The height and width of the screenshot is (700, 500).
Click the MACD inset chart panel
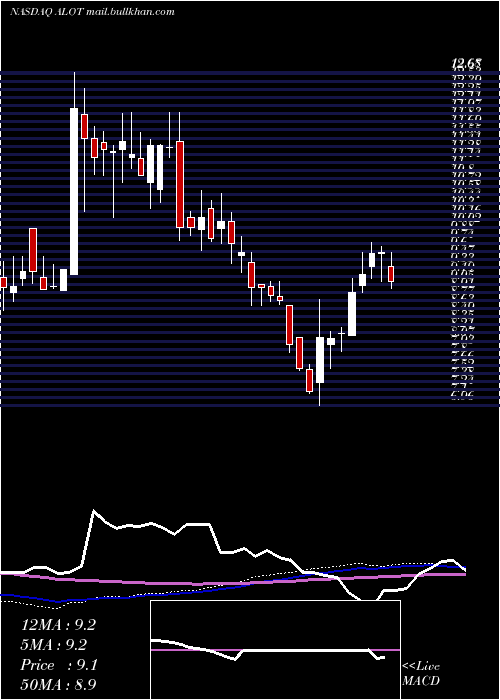coord(275,650)
